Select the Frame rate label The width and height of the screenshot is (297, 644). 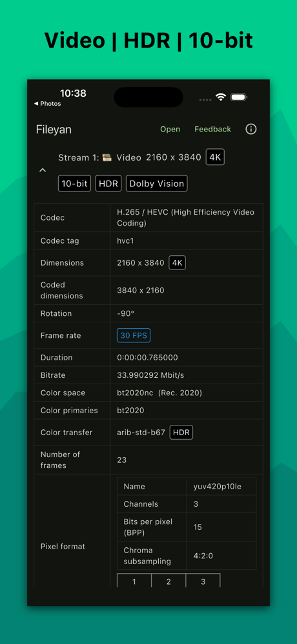[61, 336]
